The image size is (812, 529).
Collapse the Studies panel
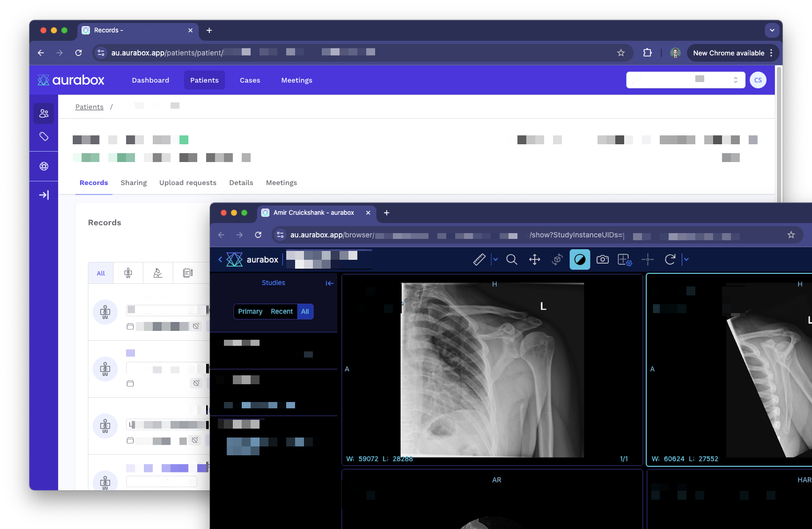tap(329, 283)
